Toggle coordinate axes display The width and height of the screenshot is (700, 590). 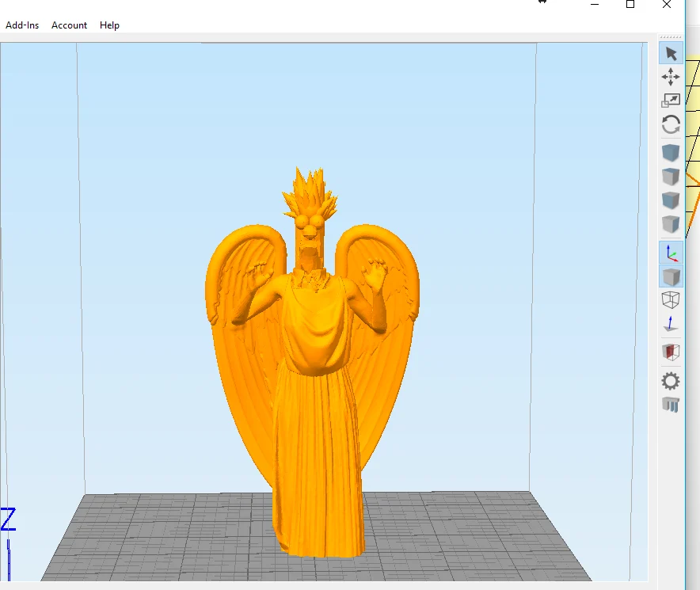tap(671, 253)
